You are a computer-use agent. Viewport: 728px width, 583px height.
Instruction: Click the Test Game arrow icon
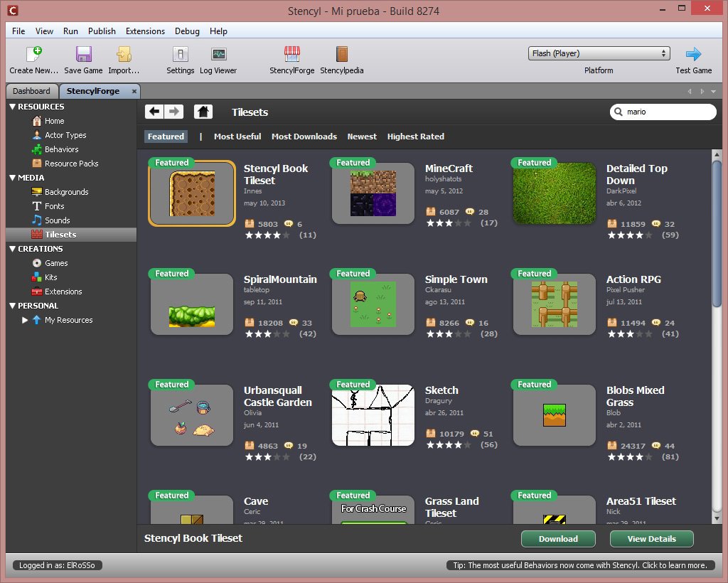pos(693,54)
